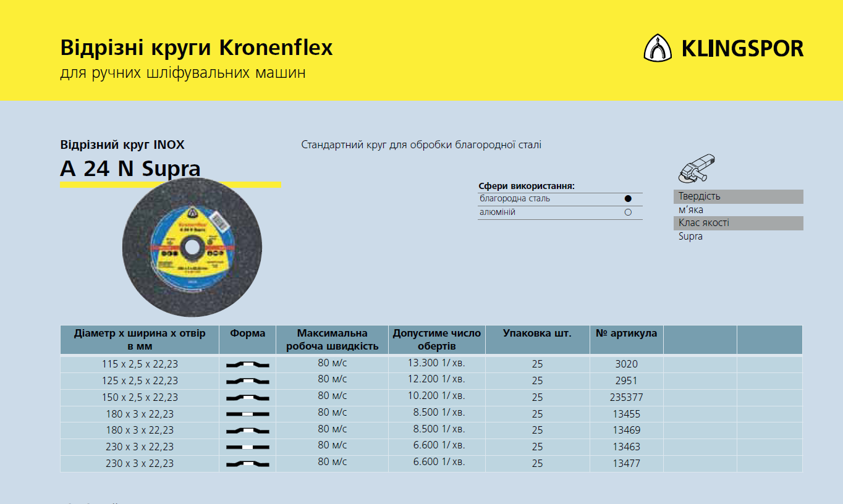Click 180 x 3 x 22,23 in article 13469 row
843x504 pixels.
point(140,430)
